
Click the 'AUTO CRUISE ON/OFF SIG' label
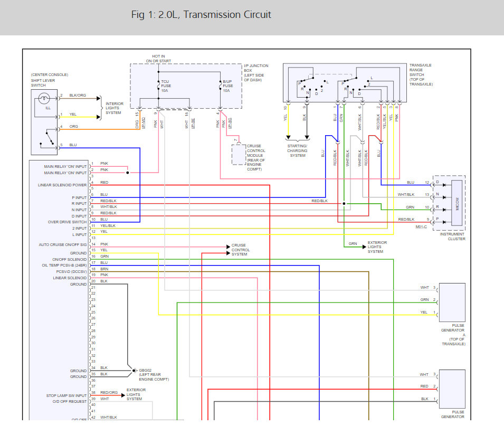pos(63,244)
